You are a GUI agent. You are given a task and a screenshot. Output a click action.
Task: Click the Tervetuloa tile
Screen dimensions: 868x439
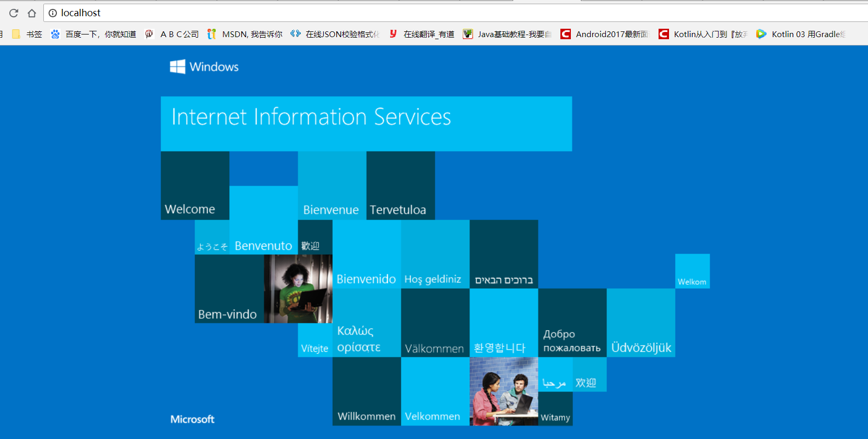[401, 186]
